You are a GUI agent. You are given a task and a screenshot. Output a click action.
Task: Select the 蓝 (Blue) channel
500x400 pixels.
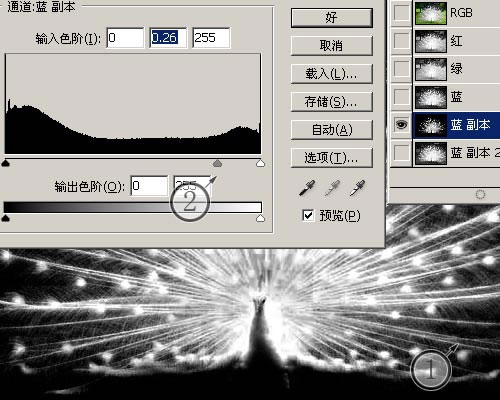(x=457, y=97)
